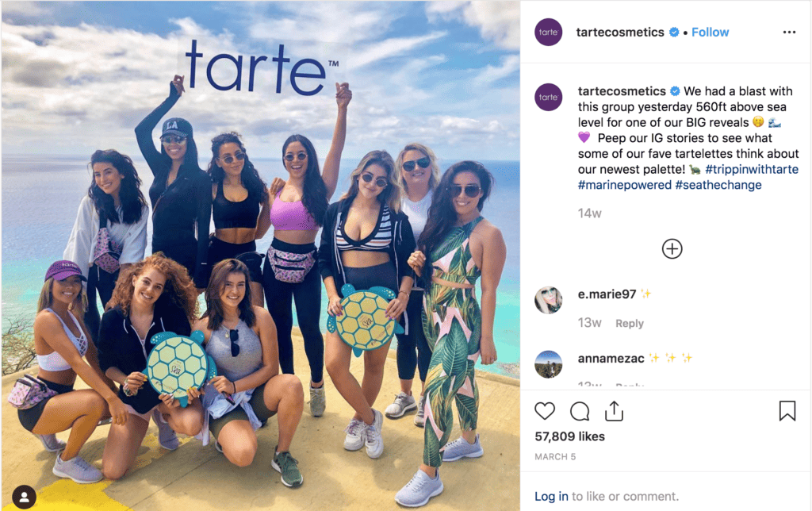812x511 pixels.
Task: Reply to e.marie97's comment
Action: click(x=630, y=323)
